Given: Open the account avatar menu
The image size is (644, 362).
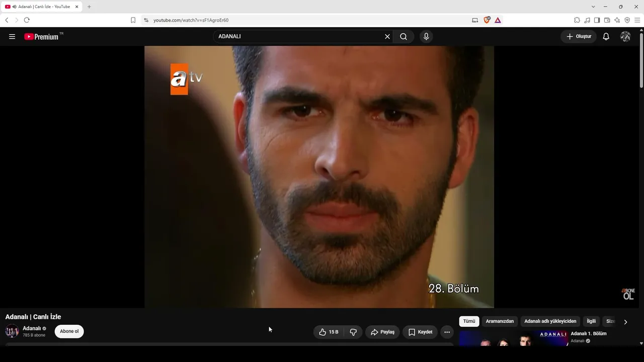Looking at the screenshot, I should point(625,37).
